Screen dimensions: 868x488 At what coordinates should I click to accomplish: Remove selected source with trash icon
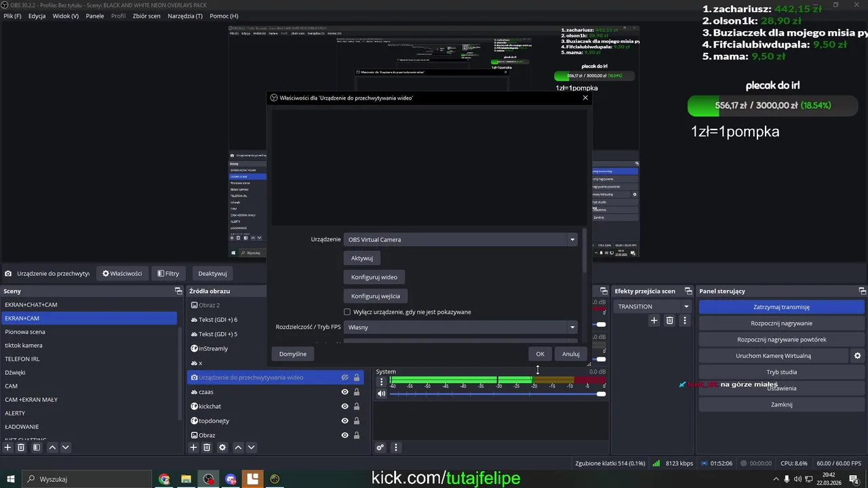[x=207, y=447]
